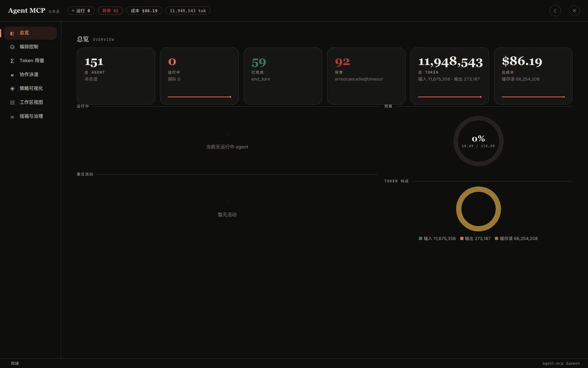This screenshot has width=588, height=368.
Task: Open the 编排控制 sidebar item
Action: 30,47
